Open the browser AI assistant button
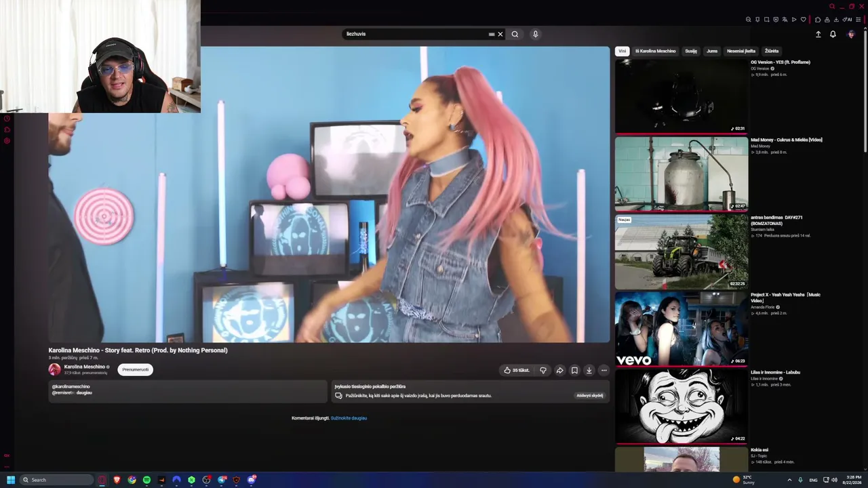 pos(848,20)
